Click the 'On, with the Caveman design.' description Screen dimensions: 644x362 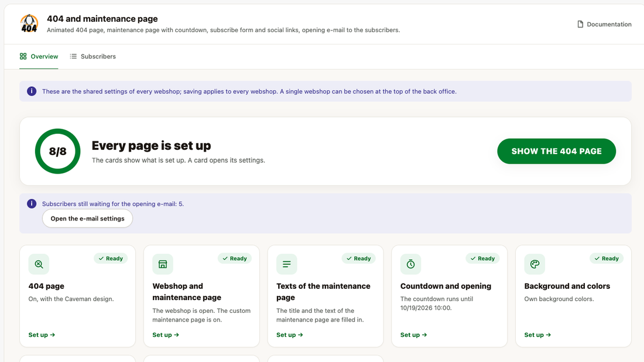point(71,299)
